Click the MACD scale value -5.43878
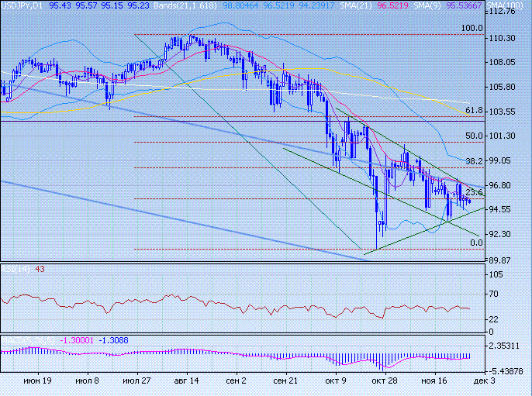 tap(508, 370)
